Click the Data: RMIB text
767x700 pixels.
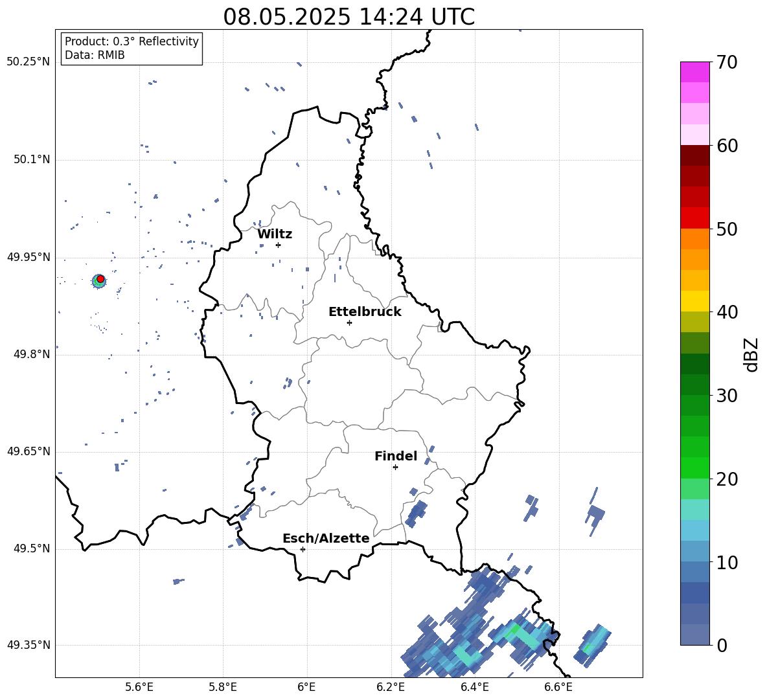[95, 55]
